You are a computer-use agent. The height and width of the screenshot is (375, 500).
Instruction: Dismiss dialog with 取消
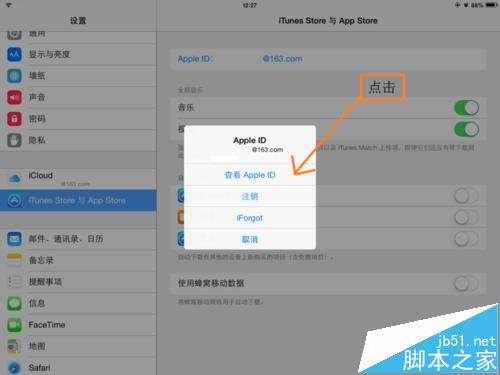250,239
